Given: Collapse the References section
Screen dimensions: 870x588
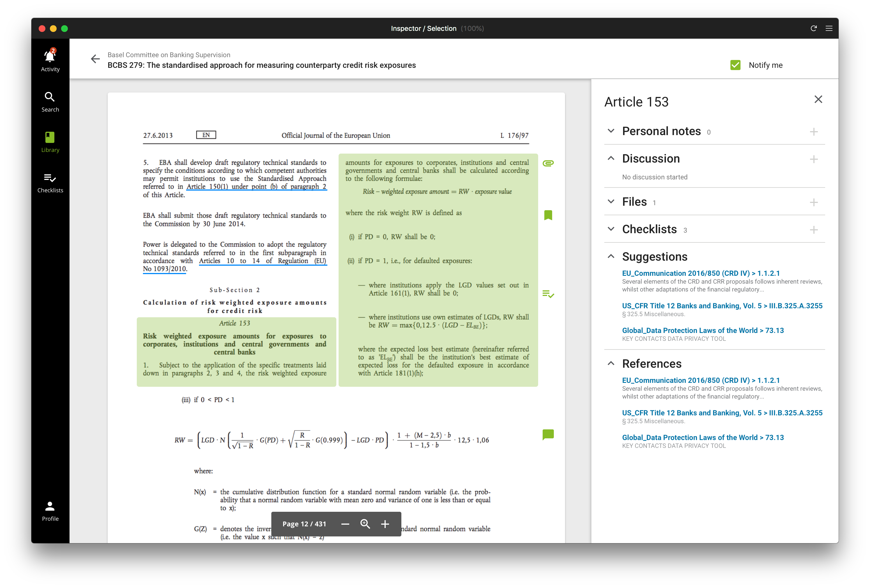Looking at the screenshot, I should [x=611, y=364].
